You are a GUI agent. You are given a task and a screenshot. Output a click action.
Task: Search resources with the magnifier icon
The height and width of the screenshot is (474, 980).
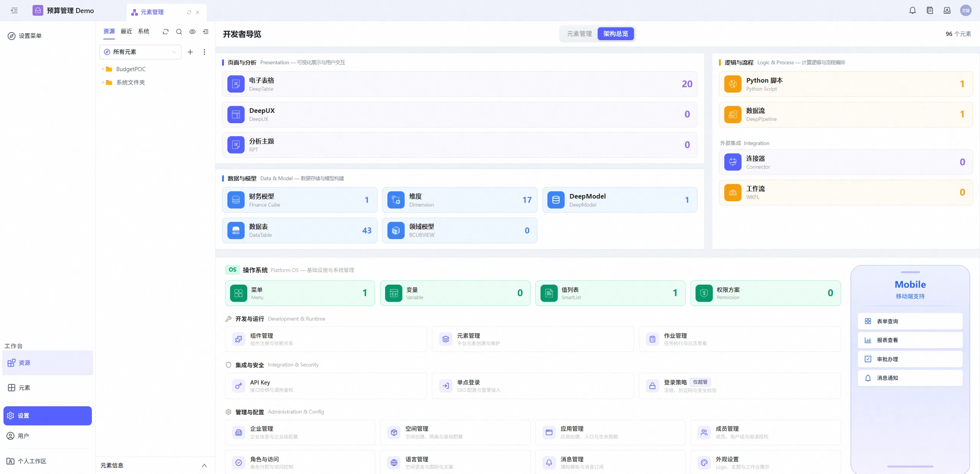(x=179, y=32)
